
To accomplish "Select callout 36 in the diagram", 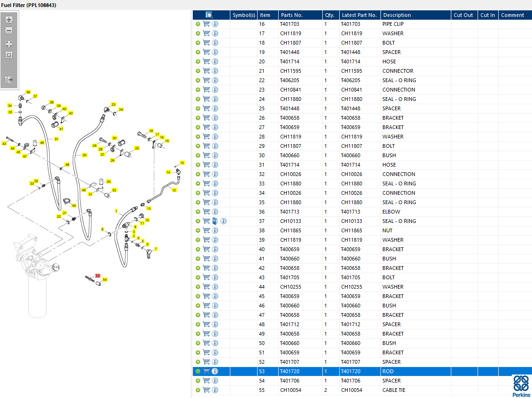I will click(28, 92).
